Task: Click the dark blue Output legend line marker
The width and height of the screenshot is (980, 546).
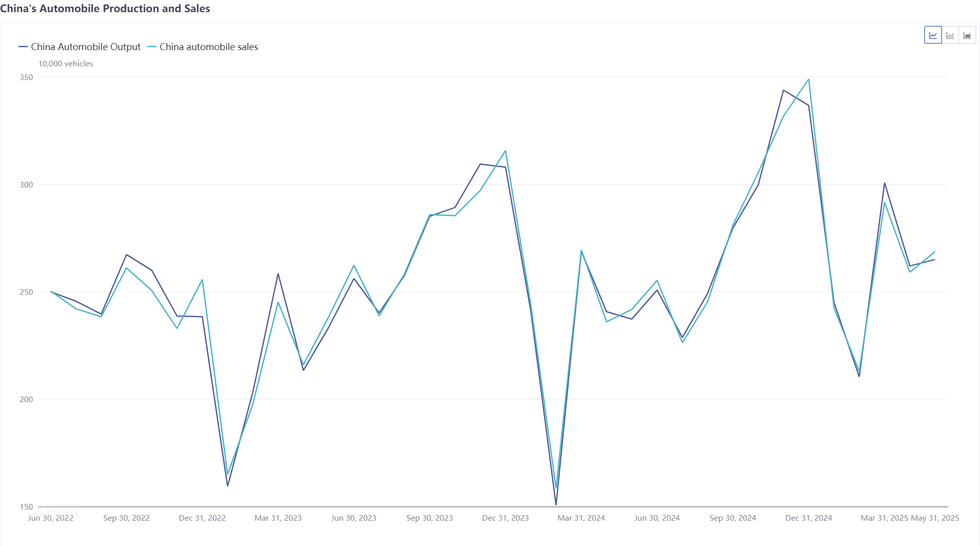Action: point(23,47)
